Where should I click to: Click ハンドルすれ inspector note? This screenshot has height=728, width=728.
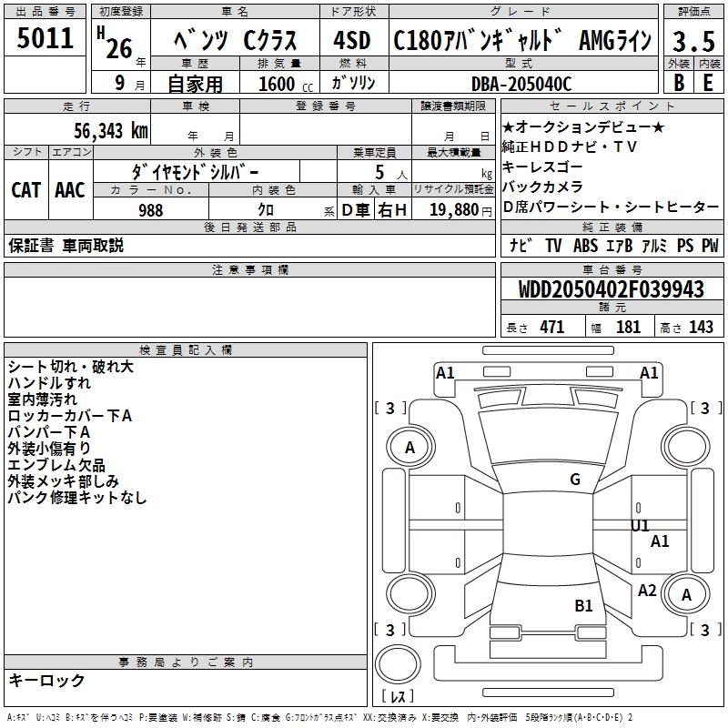click(x=49, y=383)
